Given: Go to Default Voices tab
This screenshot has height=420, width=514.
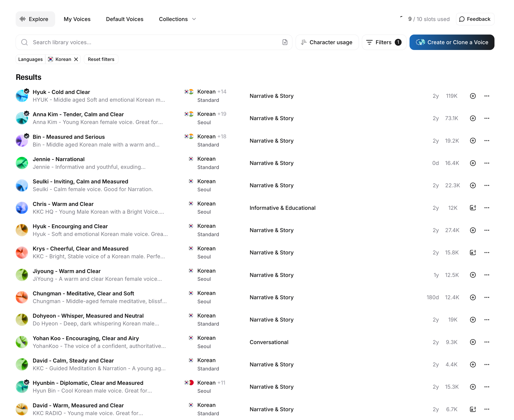Looking at the screenshot, I should pyautogui.click(x=125, y=19).
